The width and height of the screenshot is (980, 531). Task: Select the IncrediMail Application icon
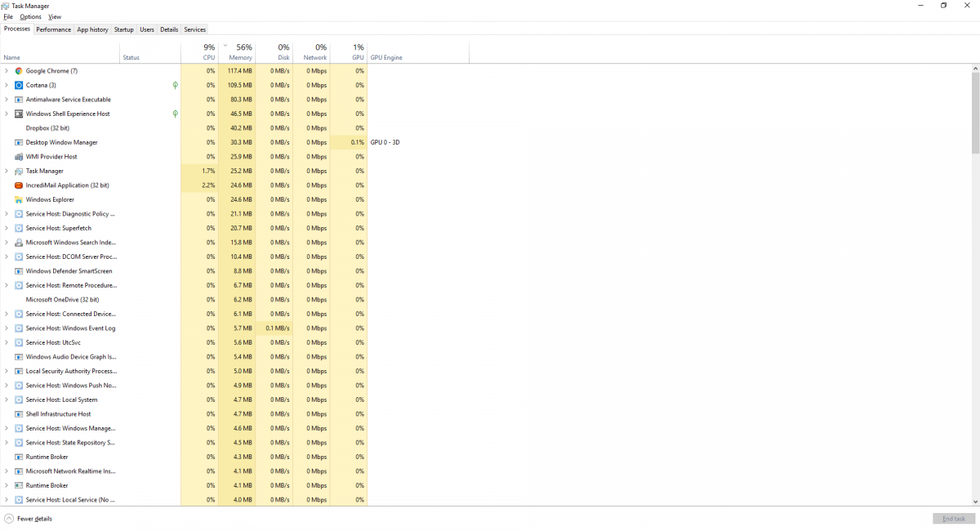[x=19, y=185]
